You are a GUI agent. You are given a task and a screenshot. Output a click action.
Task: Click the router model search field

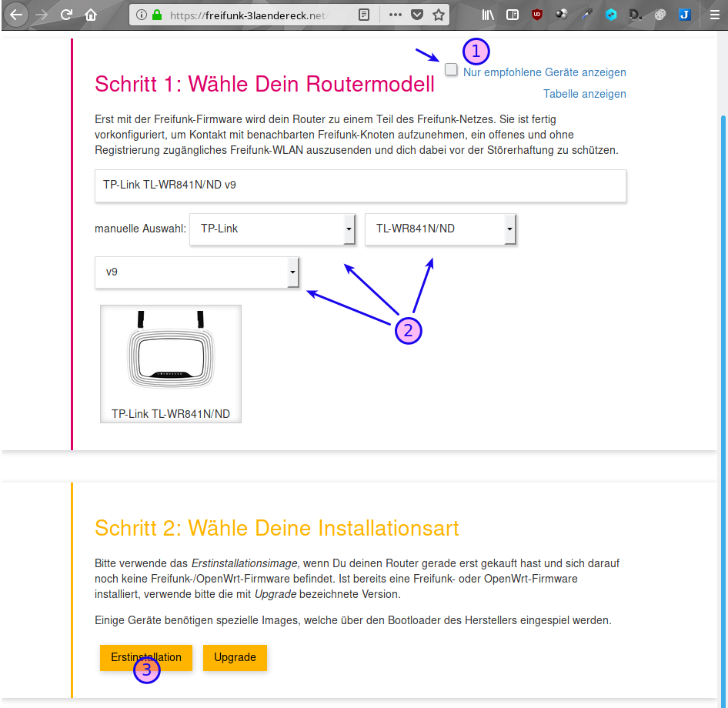tap(360, 185)
